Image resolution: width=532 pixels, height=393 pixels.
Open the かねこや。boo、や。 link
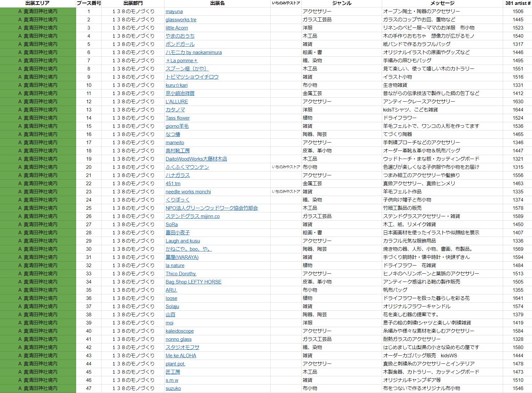[x=189, y=249]
